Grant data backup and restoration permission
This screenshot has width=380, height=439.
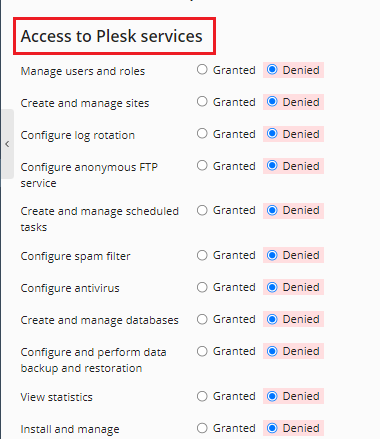[x=202, y=351]
